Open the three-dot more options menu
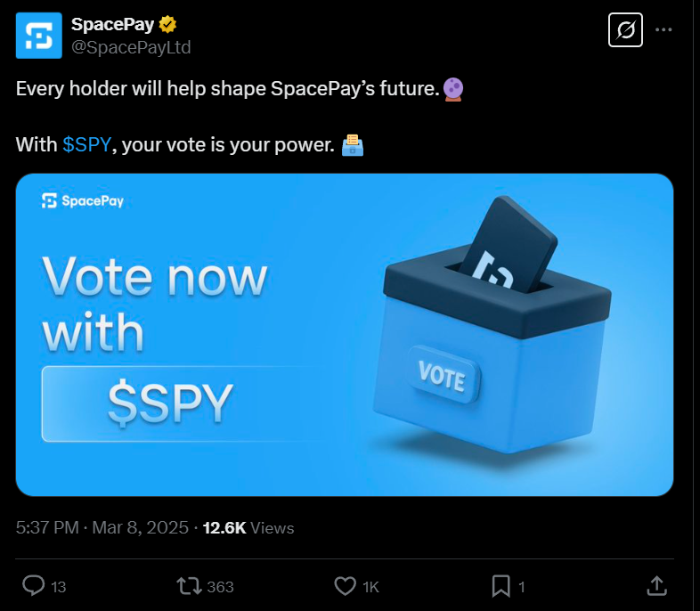 pyautogui.click(x=663, y=30)
